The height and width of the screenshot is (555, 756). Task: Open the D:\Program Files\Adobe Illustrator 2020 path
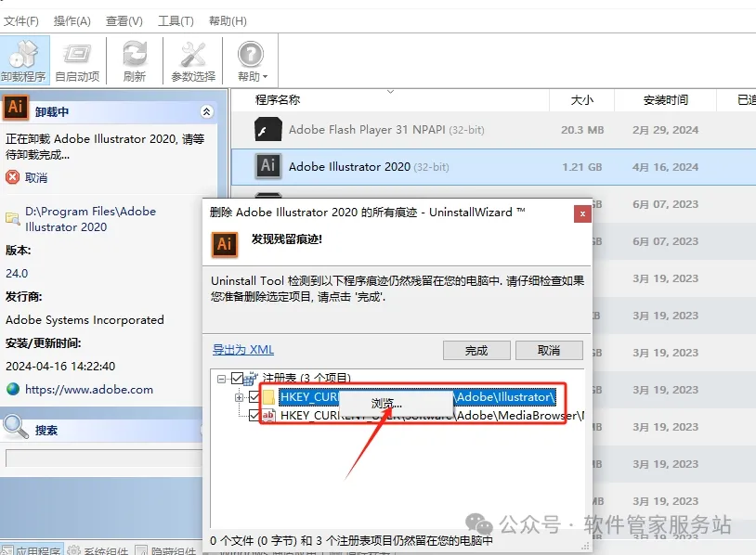(x=90, y=219)
